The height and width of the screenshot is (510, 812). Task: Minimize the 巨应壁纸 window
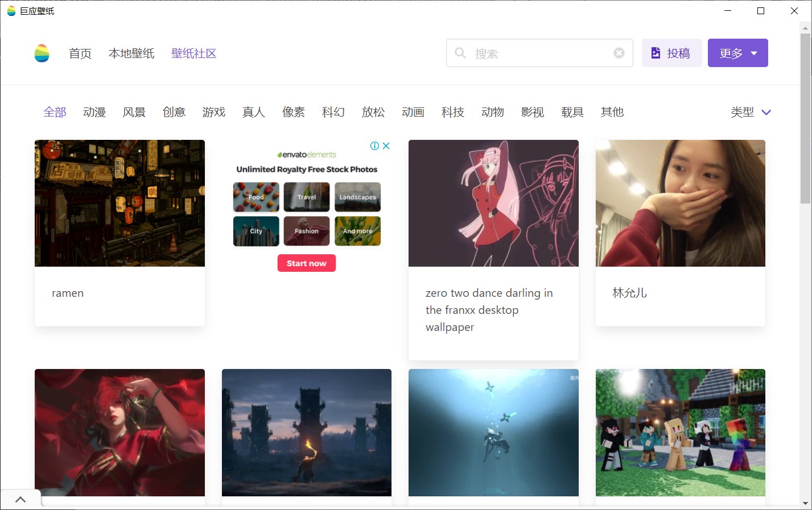pos(728,11)
